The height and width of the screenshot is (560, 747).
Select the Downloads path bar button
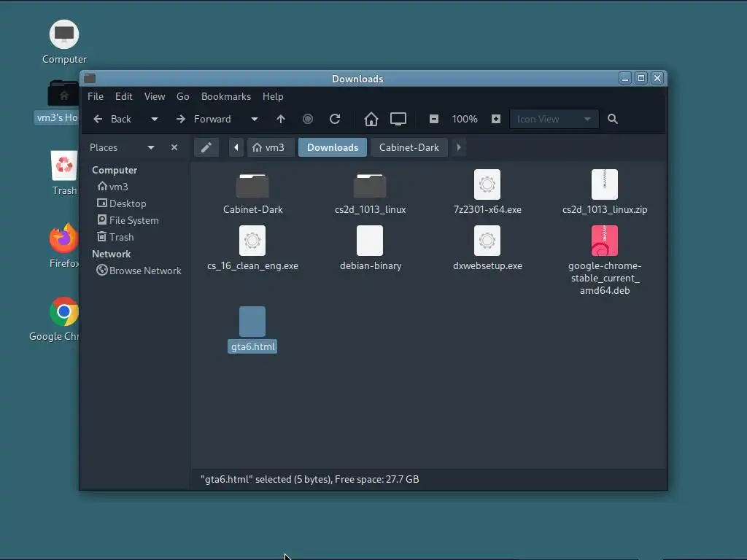click(x=333, y=147)
